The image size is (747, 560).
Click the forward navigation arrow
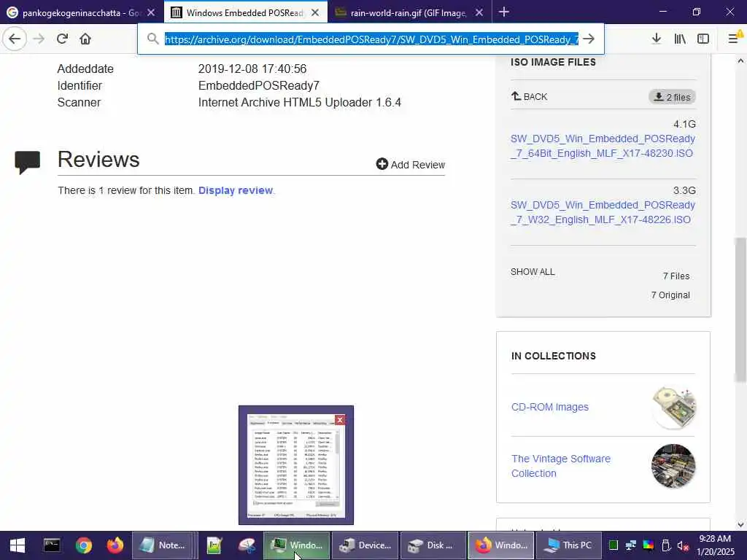click(x=39, y=39)
